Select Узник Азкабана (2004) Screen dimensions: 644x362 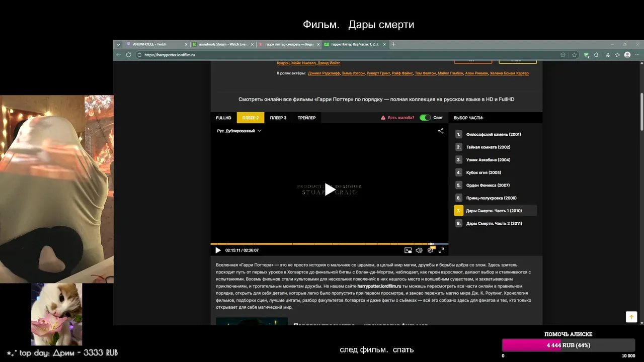(x=488, y=160)
